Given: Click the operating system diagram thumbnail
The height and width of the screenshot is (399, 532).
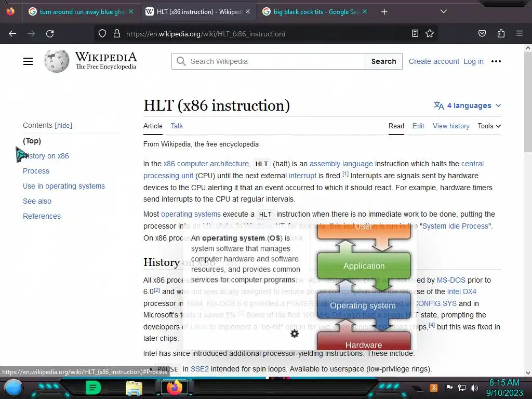Looking at the screenshot, I should 364,288.
